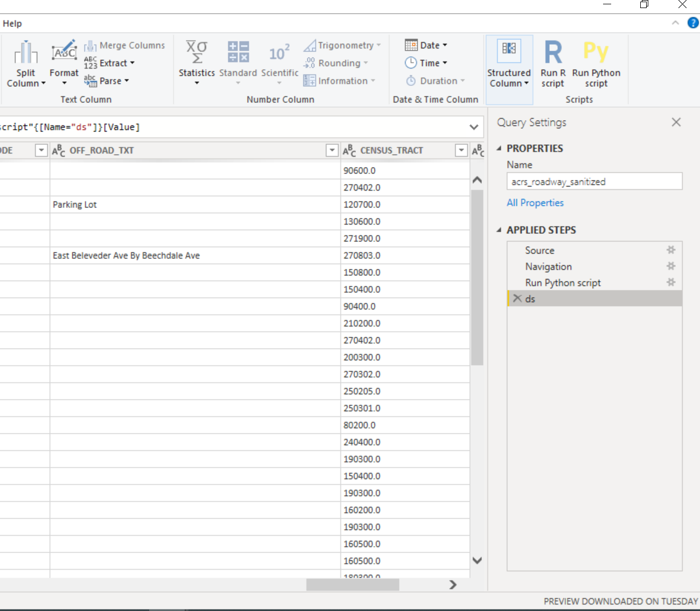The image size is (700, 611).
Task: Open the Date column menu
Action: [x=426, y=45]
